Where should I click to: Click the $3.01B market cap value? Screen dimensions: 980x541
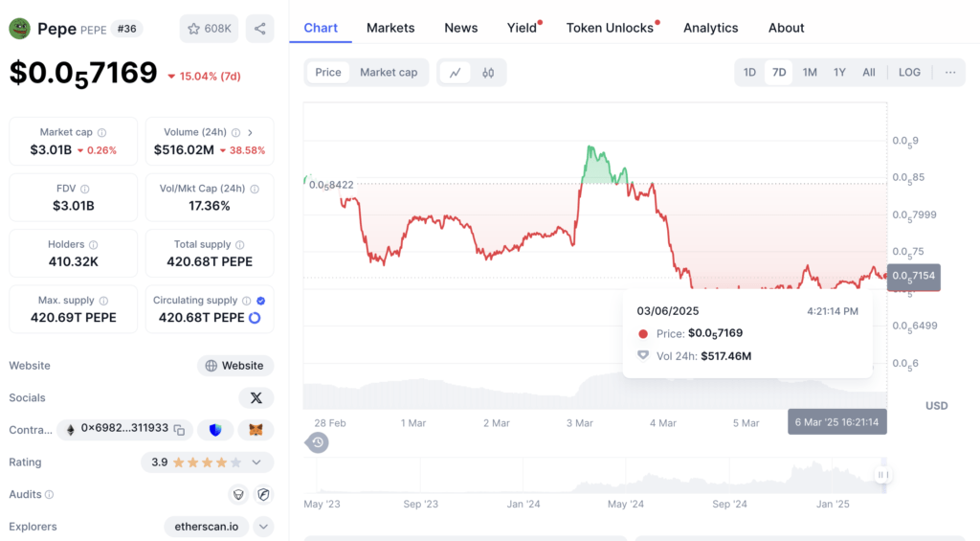point(52,150)
